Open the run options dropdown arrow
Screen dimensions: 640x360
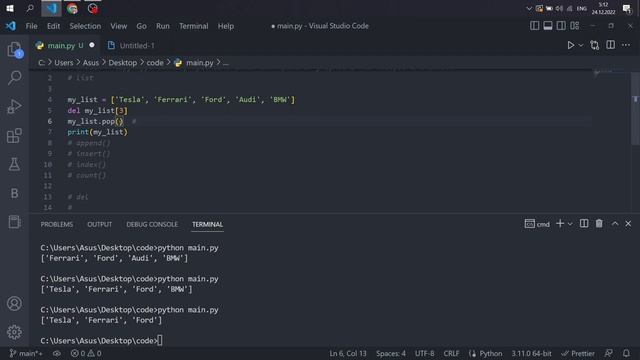tap(581, 45)
